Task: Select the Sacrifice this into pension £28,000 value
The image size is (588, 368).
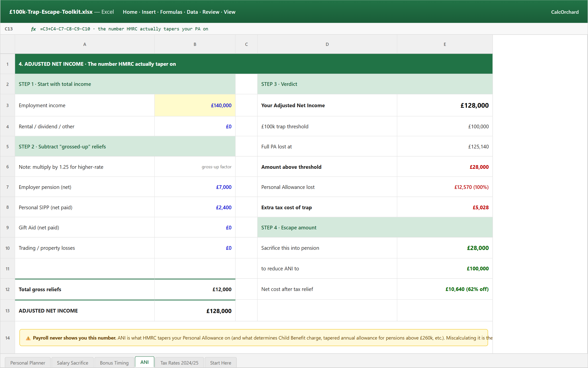Action: coord(445,248)
